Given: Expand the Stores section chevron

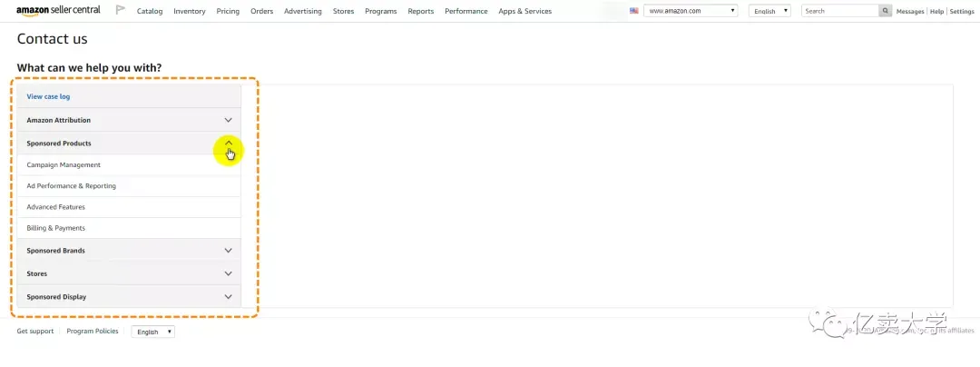Looking at the screenshot, I should point(228,273).
